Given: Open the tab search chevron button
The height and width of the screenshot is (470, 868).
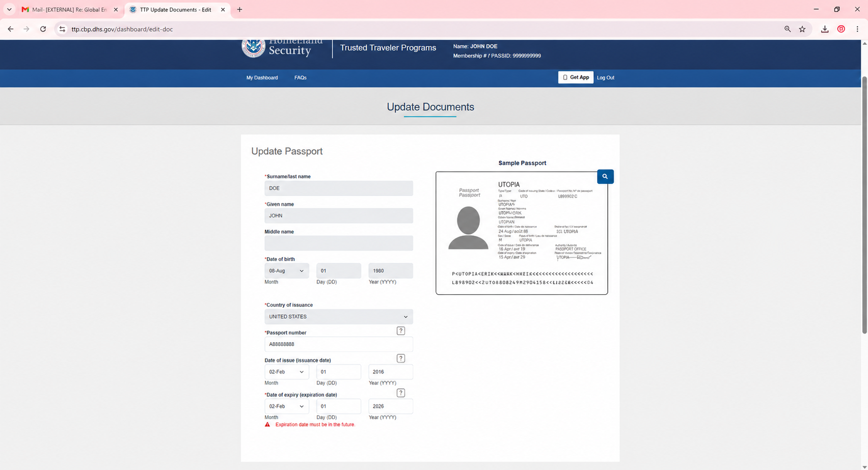Looking at the screenshot, I should pos(9,9).
